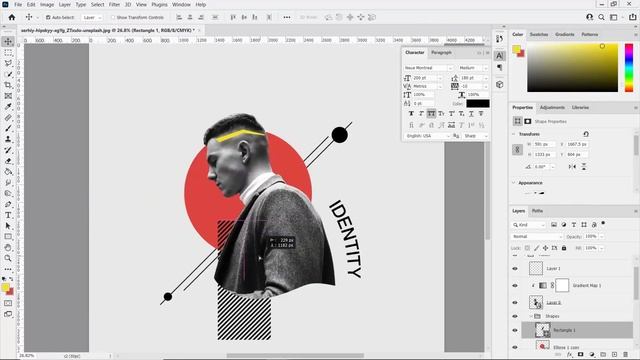The image size is (640, 360).
Task: Select the Pen tool
Action: click(x=8, y=204)
